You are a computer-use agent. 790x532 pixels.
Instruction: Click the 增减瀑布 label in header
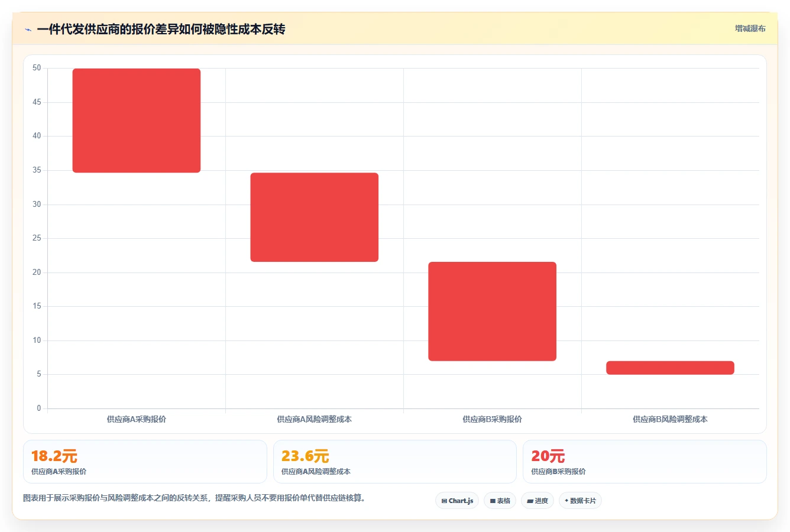[750, 28]
